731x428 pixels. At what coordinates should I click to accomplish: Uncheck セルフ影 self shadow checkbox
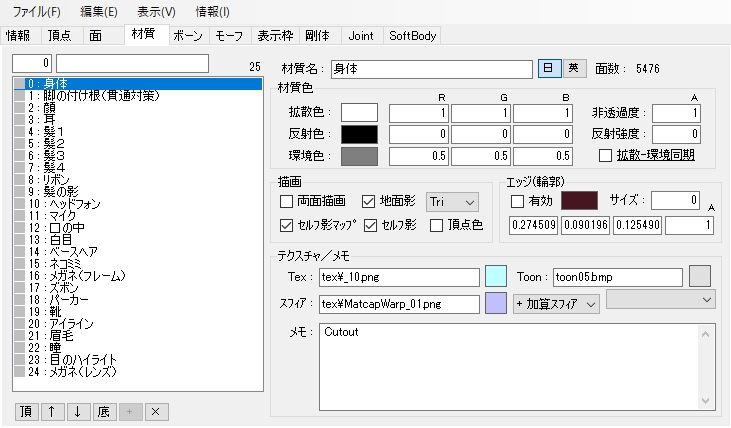370,226
